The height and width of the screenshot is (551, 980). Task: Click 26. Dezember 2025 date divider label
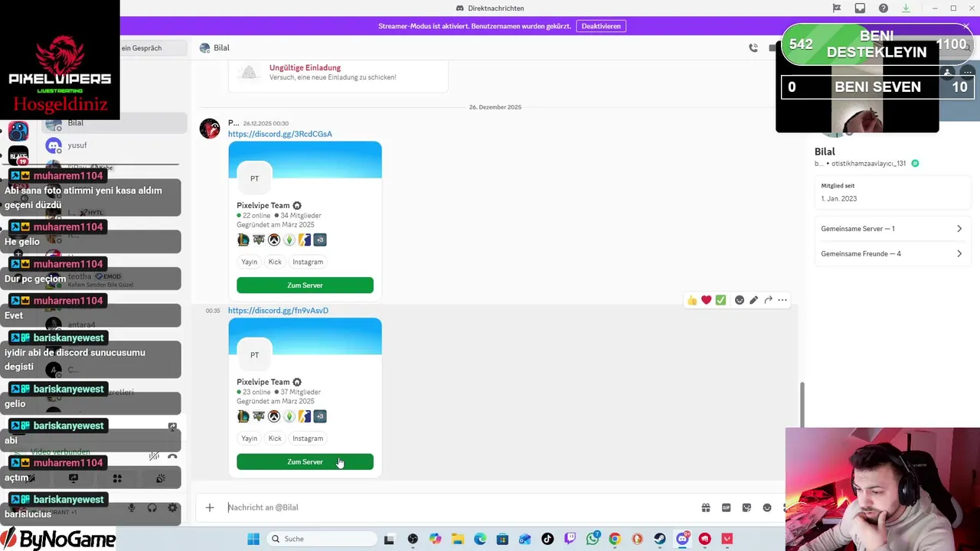coord(495,107)
